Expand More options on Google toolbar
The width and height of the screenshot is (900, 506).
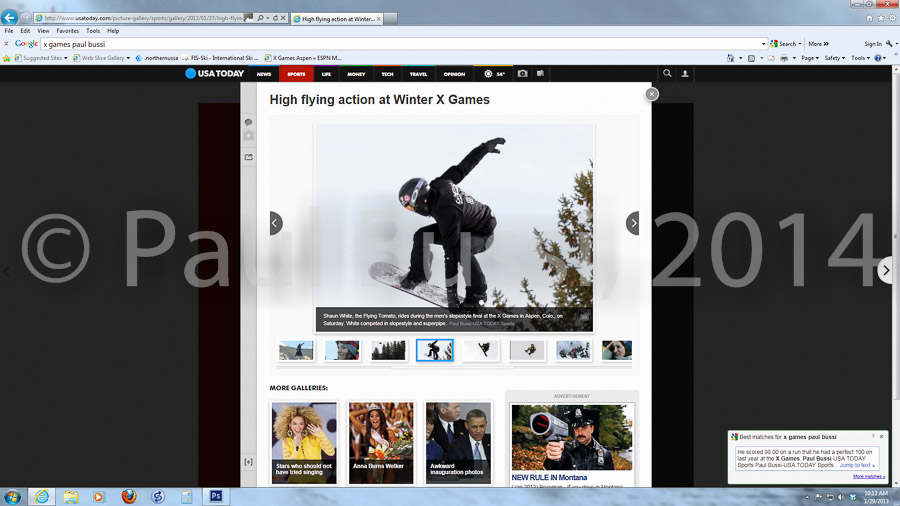(818, 44)
